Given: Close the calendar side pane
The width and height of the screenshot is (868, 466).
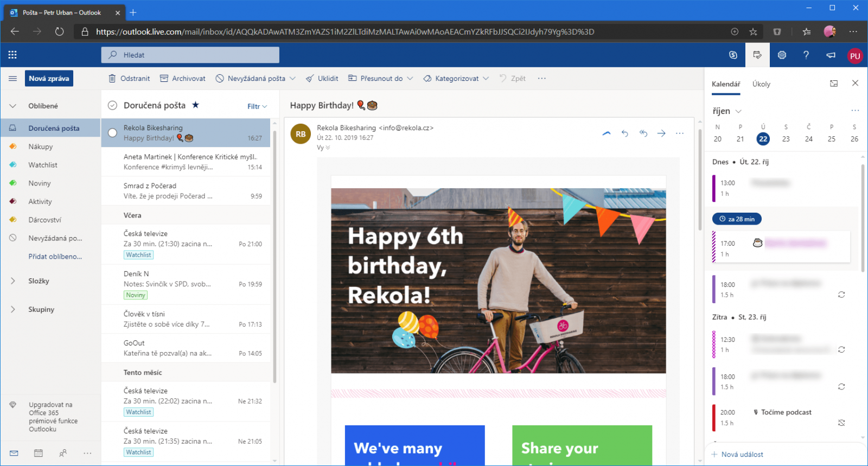Looking at the screenshot, I should (855, 83).
